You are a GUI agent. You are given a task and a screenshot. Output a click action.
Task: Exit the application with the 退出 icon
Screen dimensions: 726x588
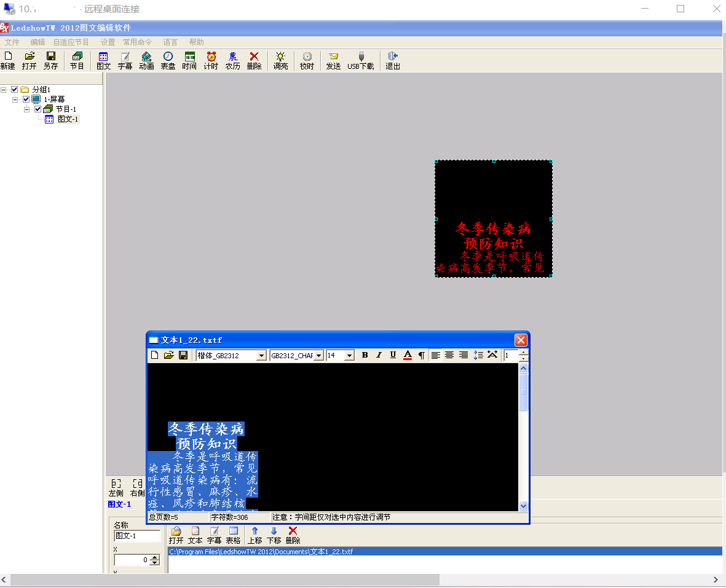393,61
